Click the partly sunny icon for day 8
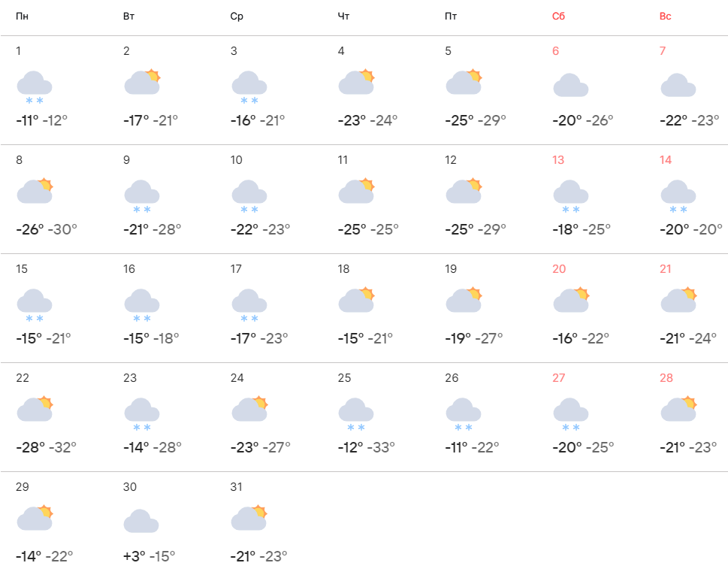 click(x=35, y=191)
